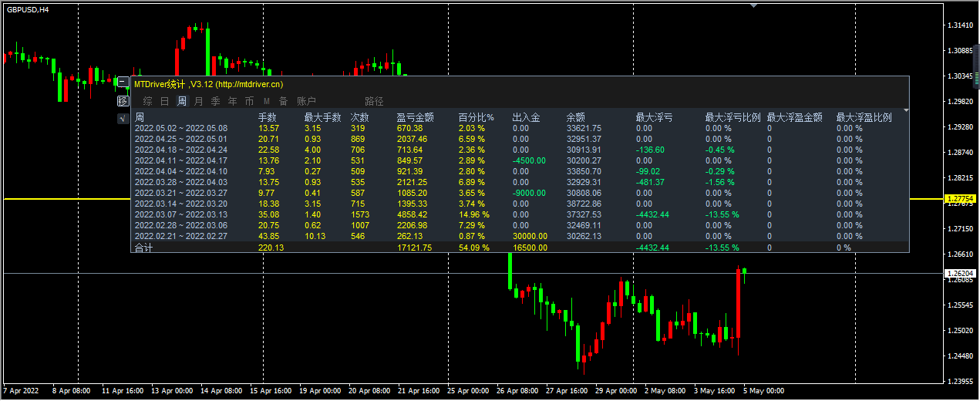Switch to the 年 yearly tab
This screenshot has height=401, width=980.
[232, 101]
